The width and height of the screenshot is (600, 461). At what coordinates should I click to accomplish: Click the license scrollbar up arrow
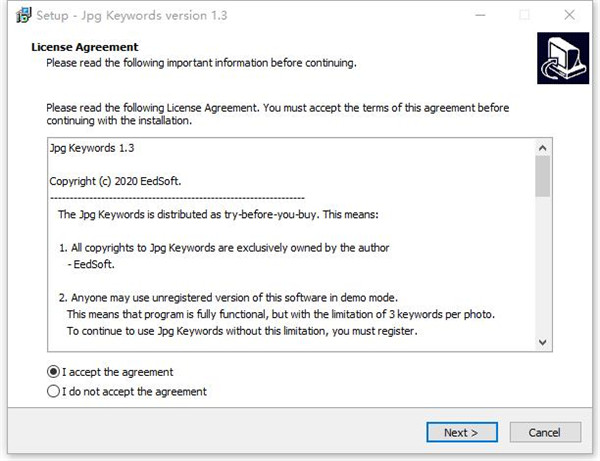pyautogui.click(x=543, y=147)
